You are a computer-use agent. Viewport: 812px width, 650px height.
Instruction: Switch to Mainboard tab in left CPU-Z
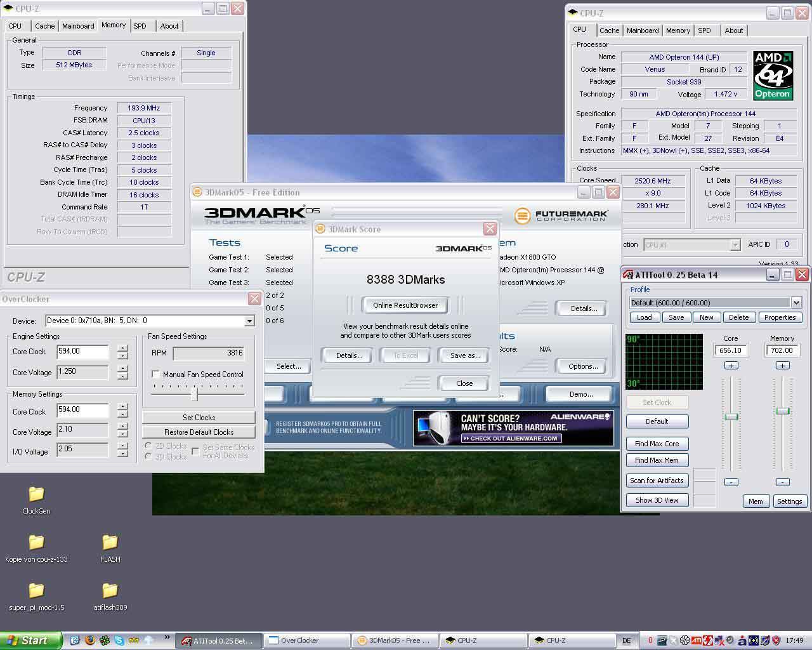(78, 26)
